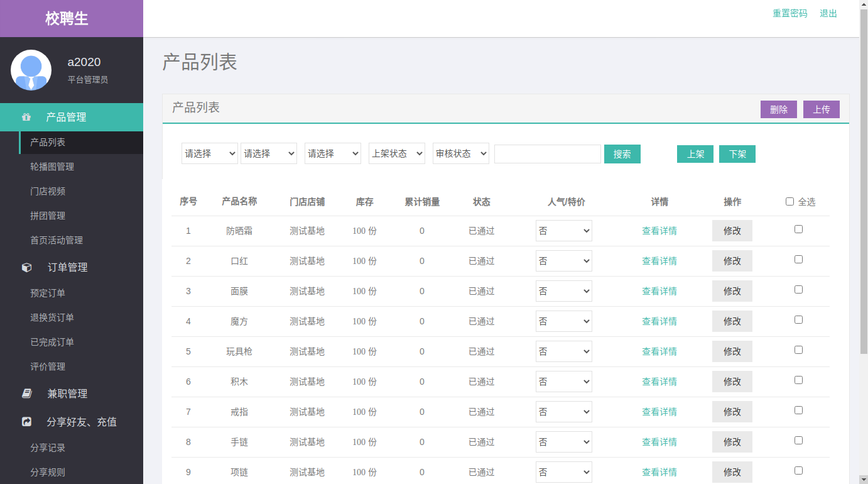Click 修改 button for the 玩具枪 row
The image size is (868, 484).
tap(732, 351)
